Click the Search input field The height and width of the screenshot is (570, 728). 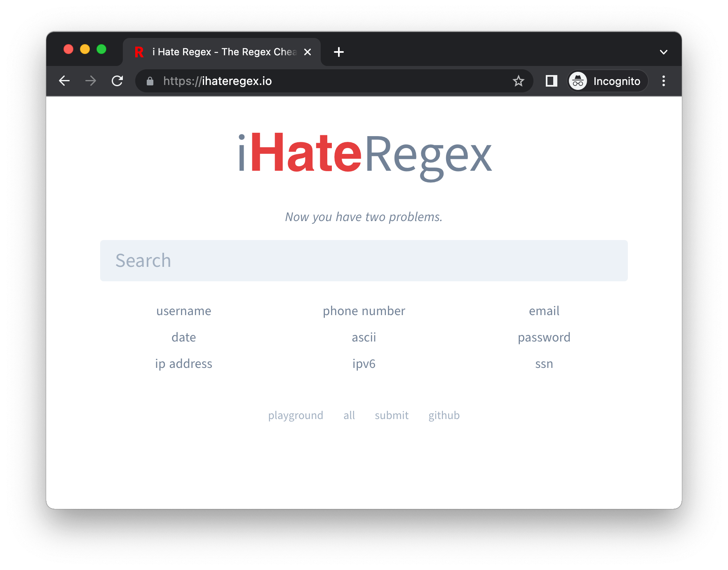(x=364, y=261)
